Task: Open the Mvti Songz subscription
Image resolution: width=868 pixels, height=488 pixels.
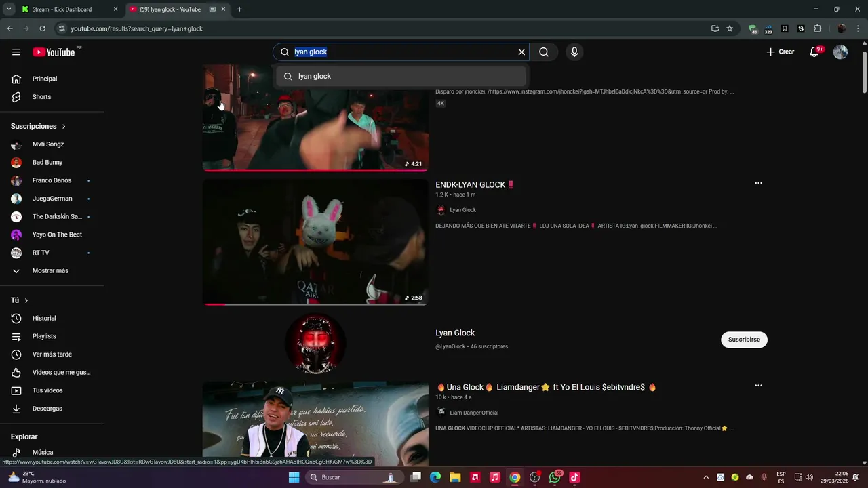Action: pyautogui.click(x=52, y=144)
